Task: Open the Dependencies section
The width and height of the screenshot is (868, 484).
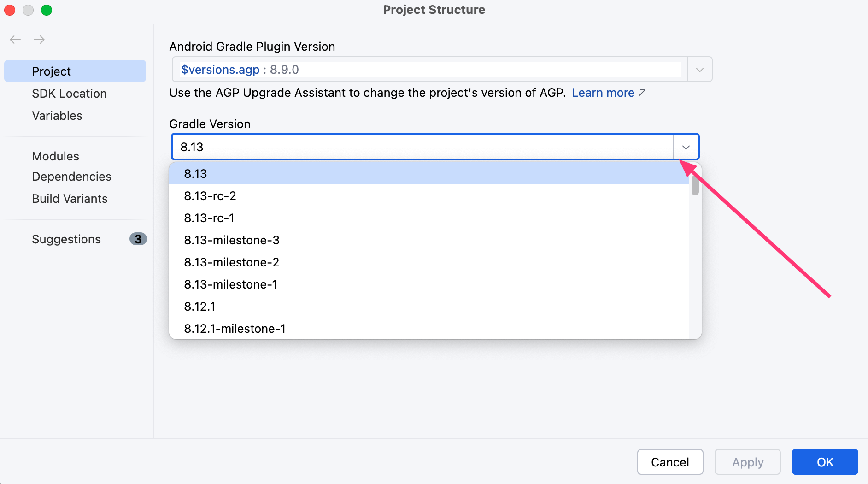Action: point(71,177)
